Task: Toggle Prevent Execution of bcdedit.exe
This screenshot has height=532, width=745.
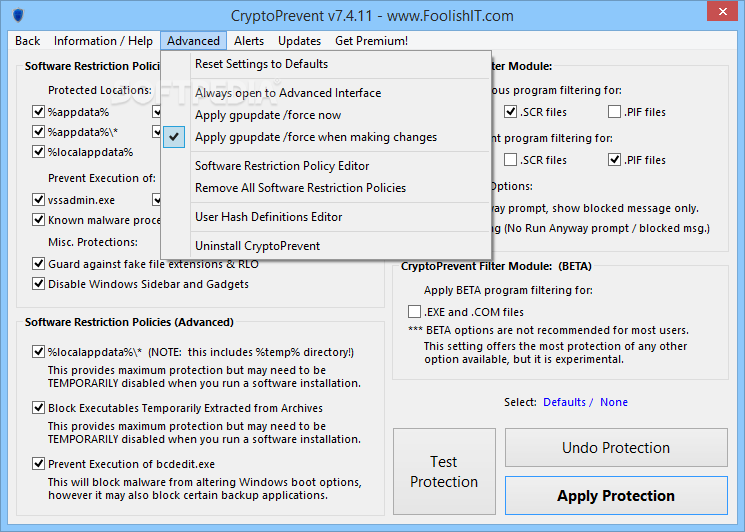Action: click(x=38, y=464)
